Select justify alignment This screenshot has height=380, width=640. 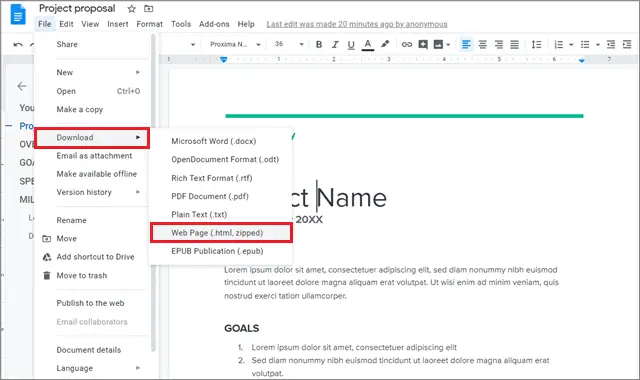[514, 44]
